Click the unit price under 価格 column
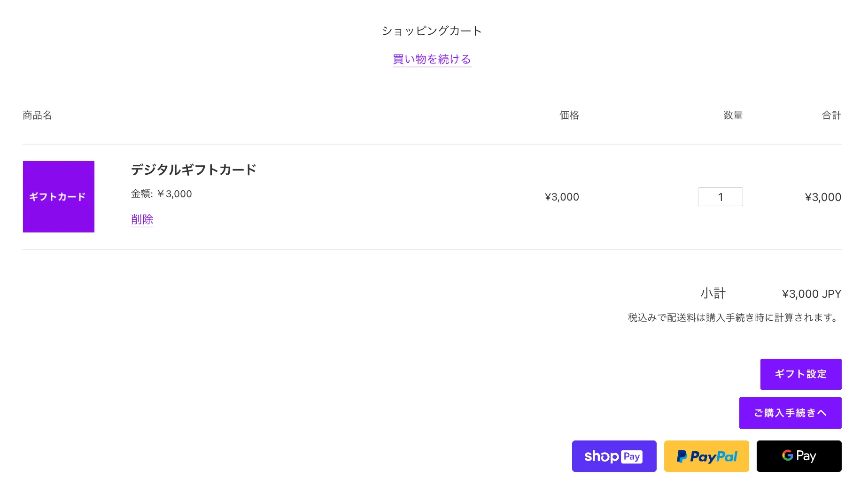The height and width of the screenshot is (494, 868). tap(562, 197)
